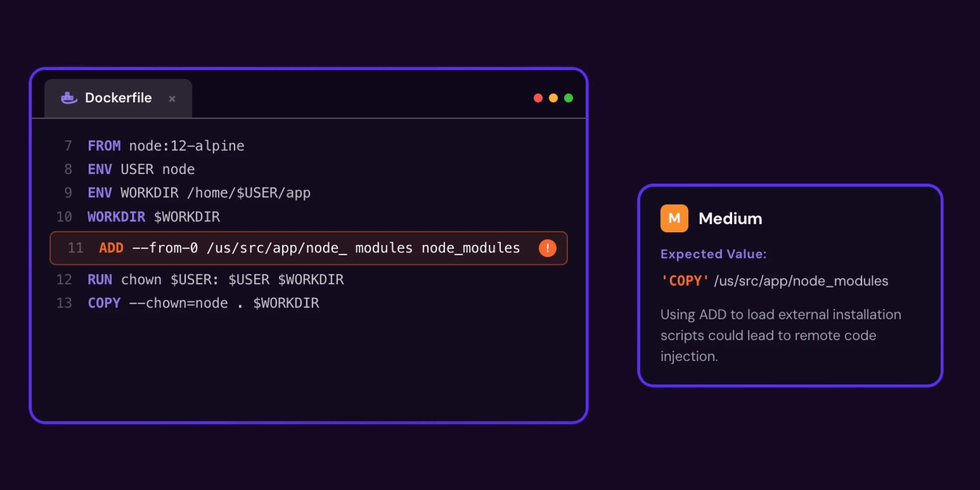The height and width of the screenshot is (490, 980).
Task: Select the highlighted ADD --from-0 line
Action: [309, 248]
